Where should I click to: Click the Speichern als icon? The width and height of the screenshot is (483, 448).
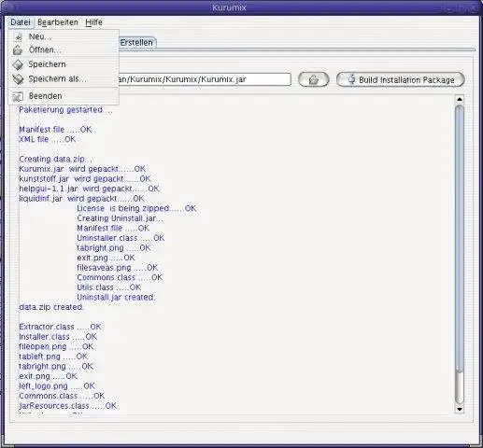pyautogui.click(x=18, y=79)
